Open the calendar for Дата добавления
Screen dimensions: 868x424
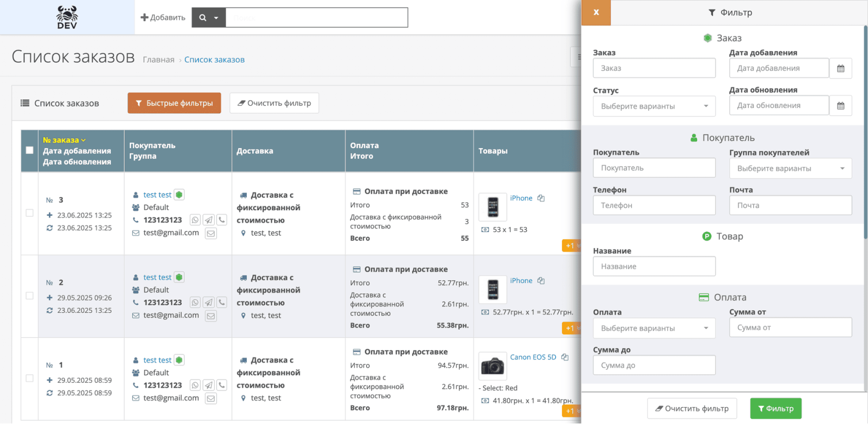[840, 68]
